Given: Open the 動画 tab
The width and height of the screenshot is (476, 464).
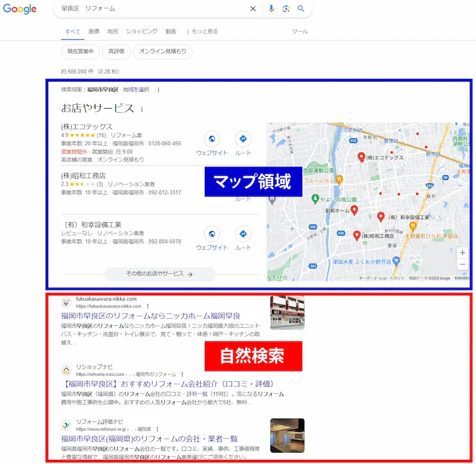Looking at the screenshot, I should [171, 32].
